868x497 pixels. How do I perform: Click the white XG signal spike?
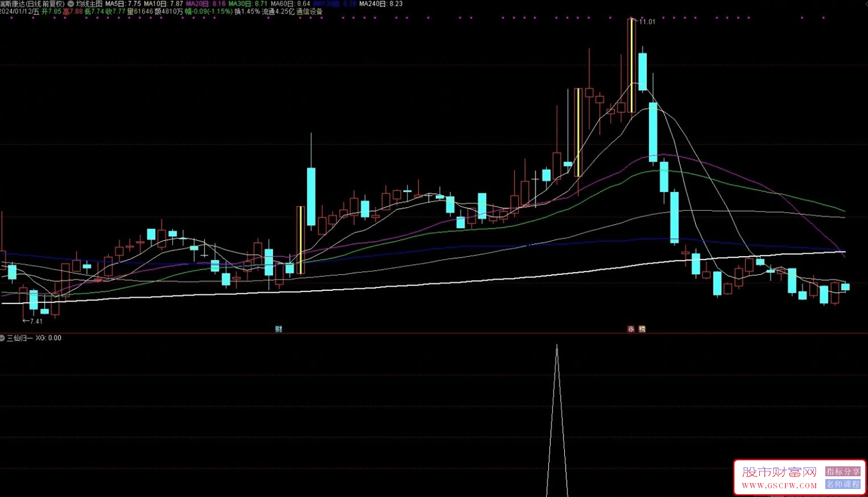(x=557, y=420)
